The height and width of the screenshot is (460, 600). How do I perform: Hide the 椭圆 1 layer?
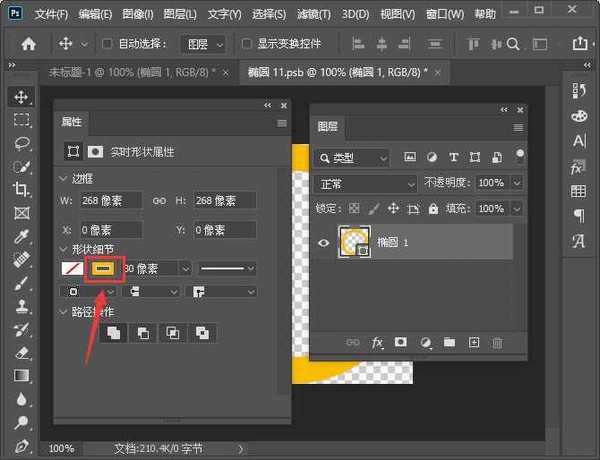click(323, 243)
